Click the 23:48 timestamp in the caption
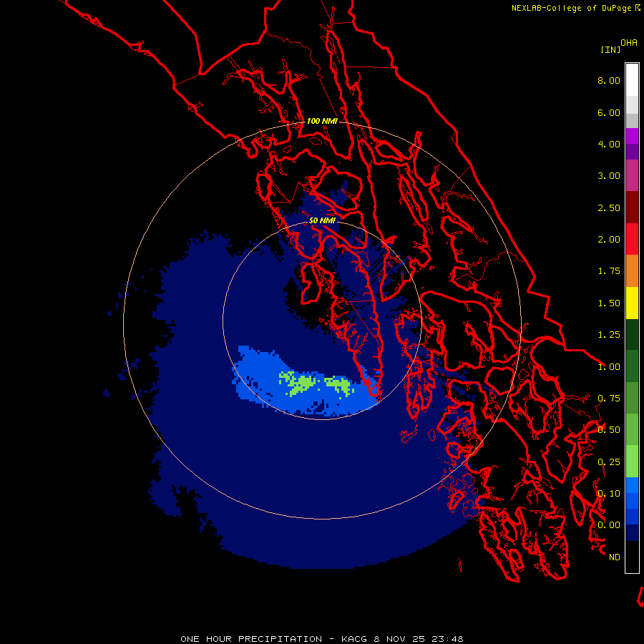Viewport: 644px width, 644px height. (447, 639)
